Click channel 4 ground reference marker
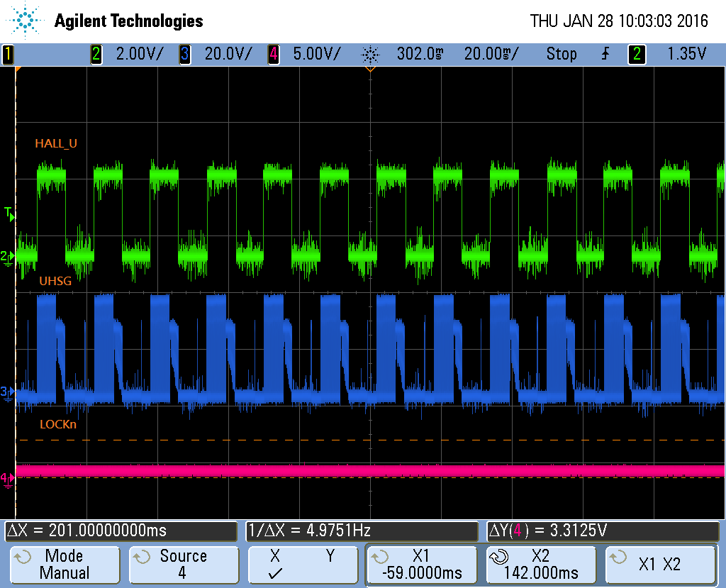 (x=7, y=479)
